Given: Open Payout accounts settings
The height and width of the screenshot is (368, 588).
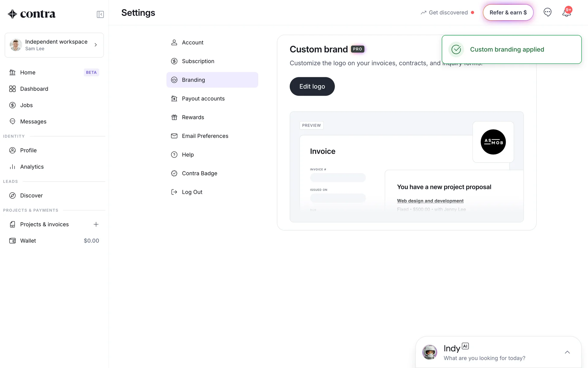Looking at the screenshot, I should click(x=203, y=98).
